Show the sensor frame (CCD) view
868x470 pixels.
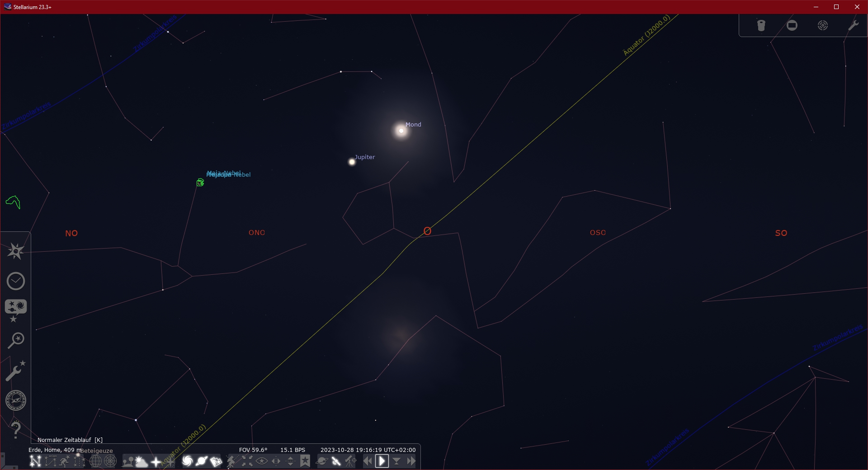tap(792, 25)
